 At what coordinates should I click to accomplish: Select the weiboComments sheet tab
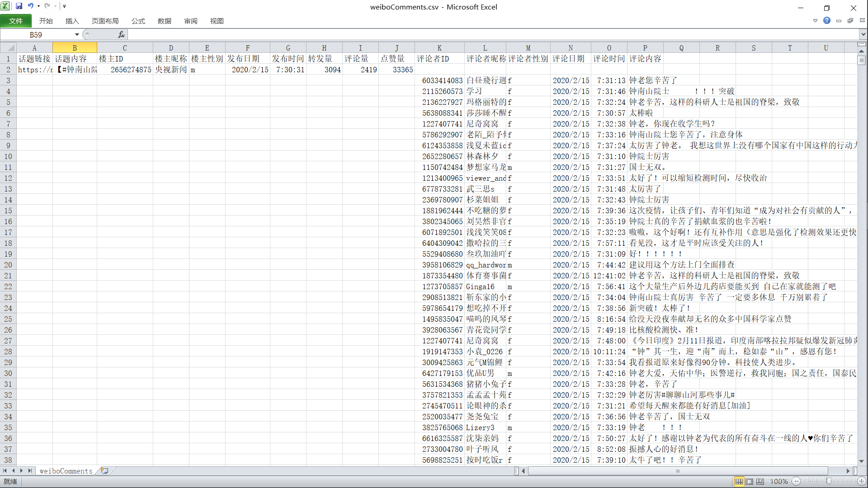[x=66, y=471]
